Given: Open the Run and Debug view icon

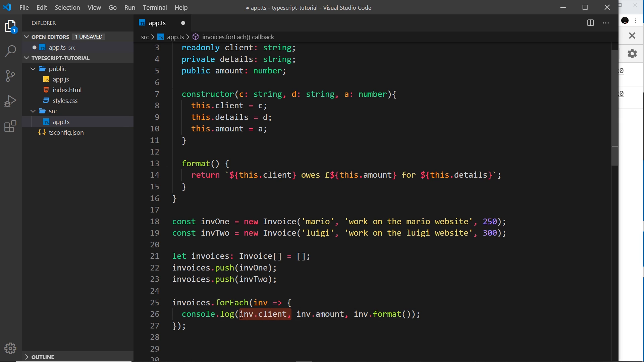Looking at the screenshot, I should tap(11, 101).
